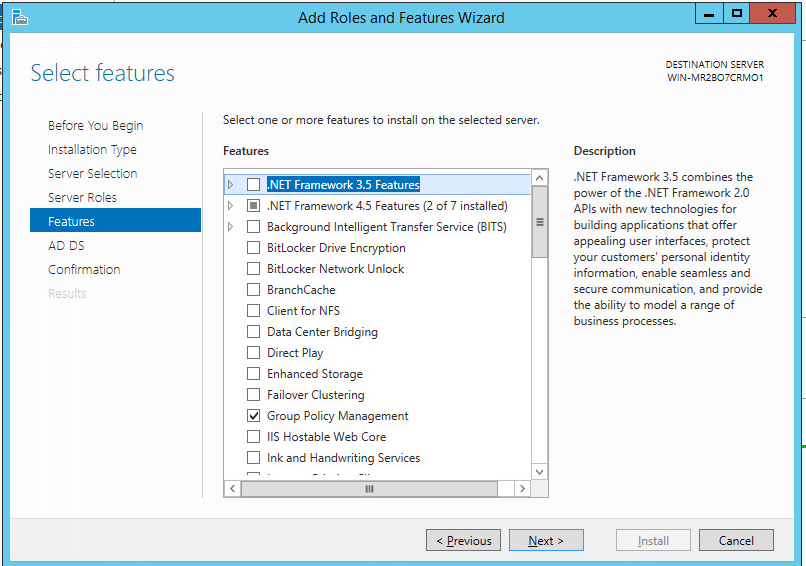806x566 pixels.
Task: Uncheck Group Policy Management feature
Action: click(x=253, y=416)
